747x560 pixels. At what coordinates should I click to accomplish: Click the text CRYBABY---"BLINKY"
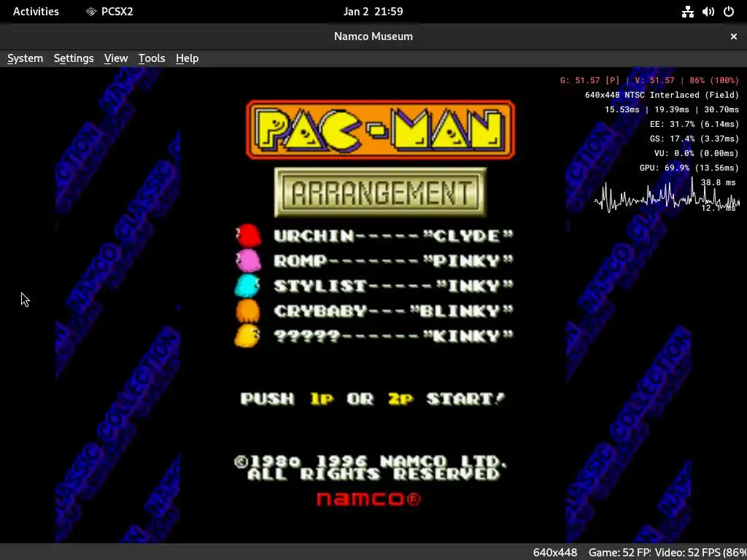[393, 311]
